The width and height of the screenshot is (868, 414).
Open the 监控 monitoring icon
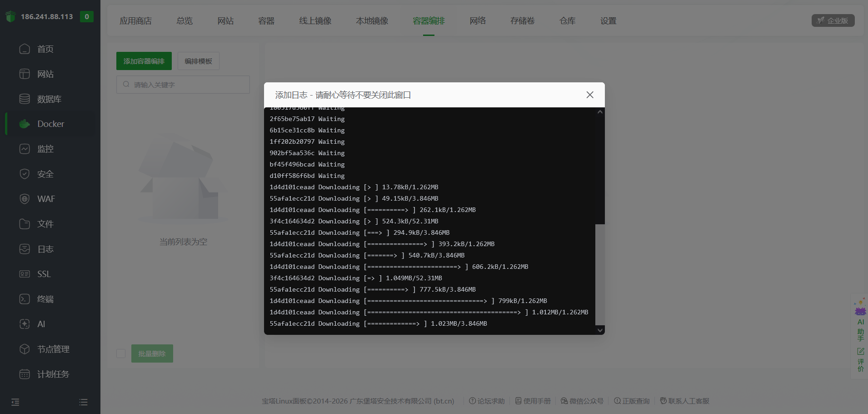tap(25, 149)
